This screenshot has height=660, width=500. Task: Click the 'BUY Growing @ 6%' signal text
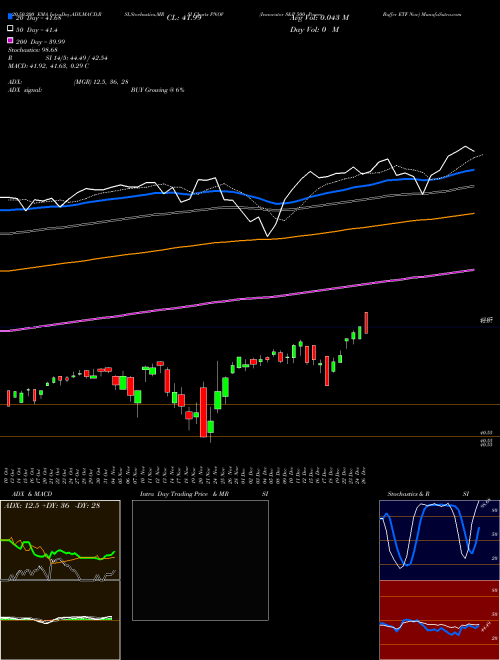pos(157,90)
